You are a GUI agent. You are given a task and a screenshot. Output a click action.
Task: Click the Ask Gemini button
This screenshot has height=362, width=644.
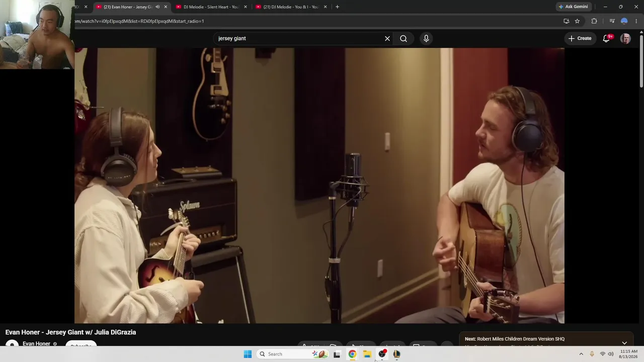(573, 7)
